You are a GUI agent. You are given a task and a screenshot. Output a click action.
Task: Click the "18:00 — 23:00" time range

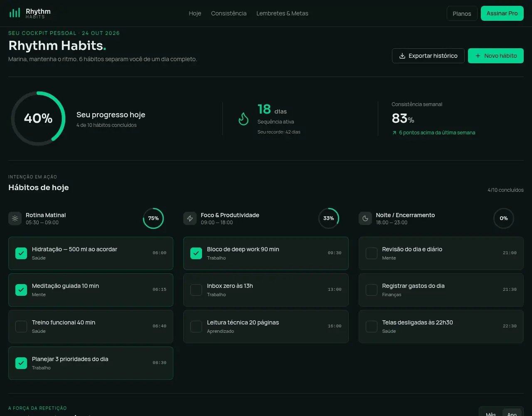point(392,223)
